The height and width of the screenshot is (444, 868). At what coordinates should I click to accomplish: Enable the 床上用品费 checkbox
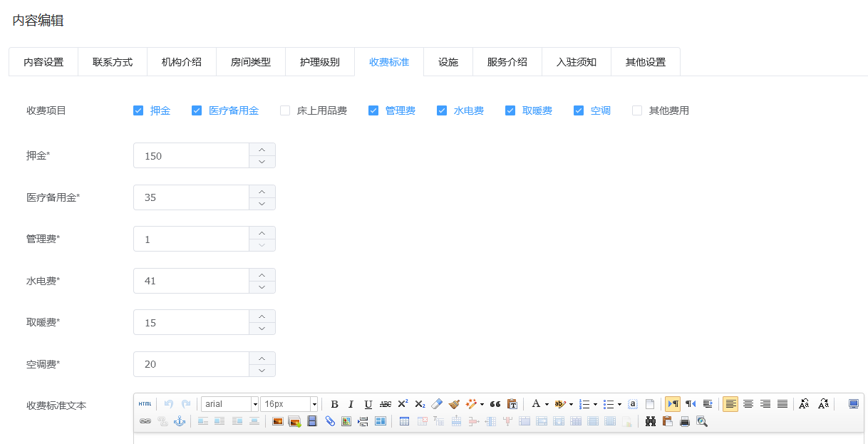point(284,110)
